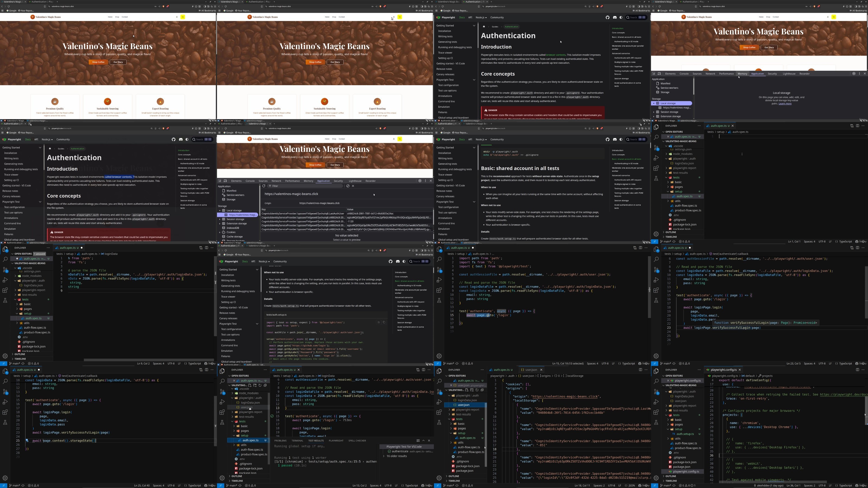Expand Cookies in DevTools storage sidebar
This screenshot has width=868, height=488.
pyautogui.click(x=220, y=232)
